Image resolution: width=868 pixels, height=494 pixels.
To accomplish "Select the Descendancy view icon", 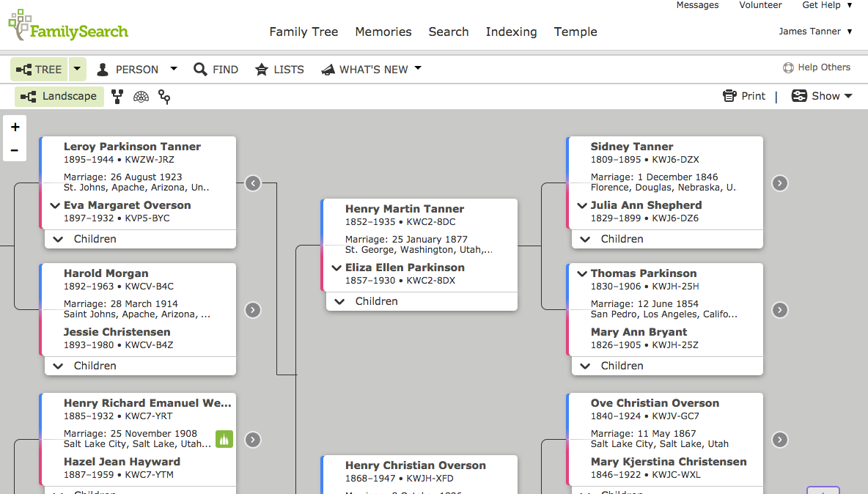I will tap(164, 96).
